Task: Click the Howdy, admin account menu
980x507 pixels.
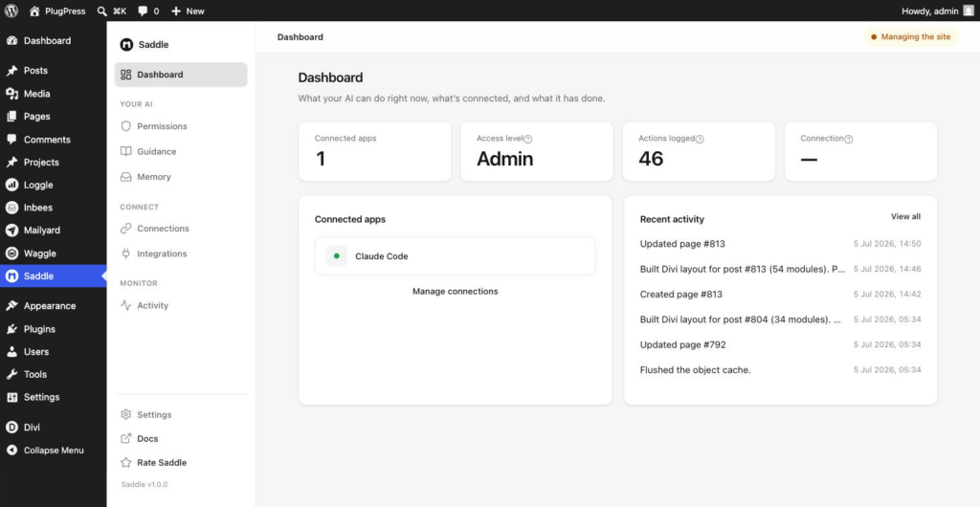Action: (x=938, y=11)
